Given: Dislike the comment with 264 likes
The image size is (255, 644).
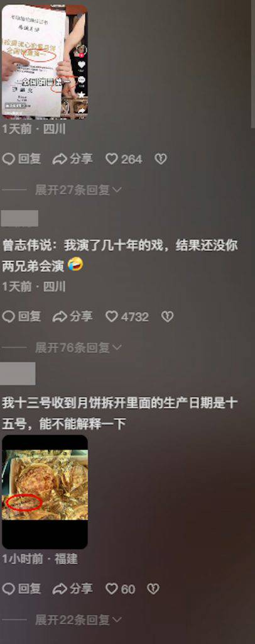Looking at the screenshot, I should (160, 159).
